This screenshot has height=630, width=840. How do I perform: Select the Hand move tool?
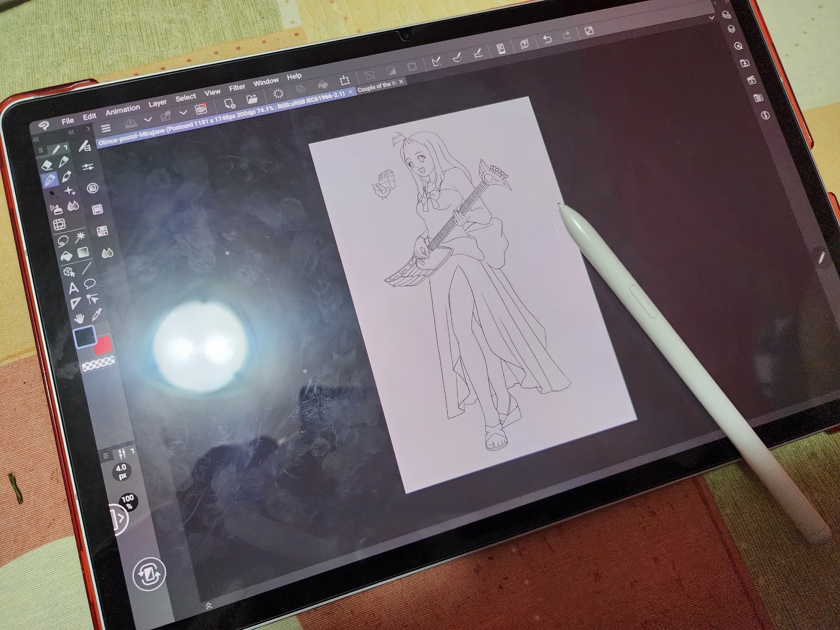click(79, 318)
